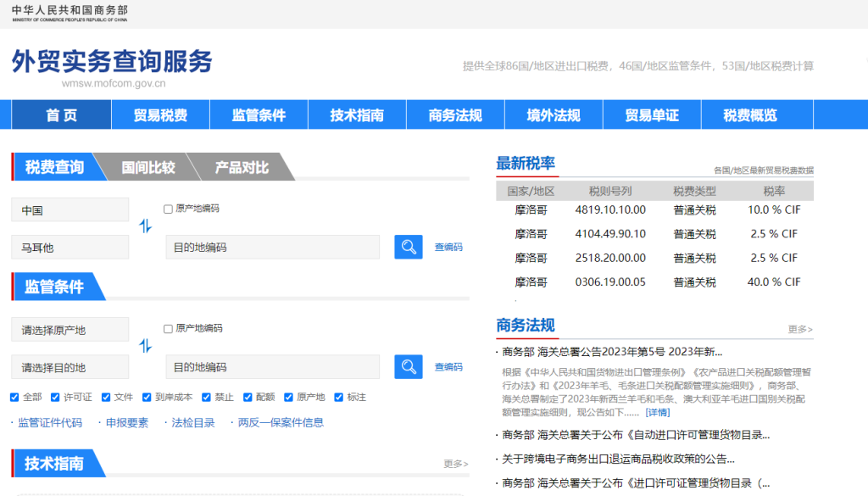The height and width of the screenshot is (496, 868).
Task: Swap countries arrow in 税费查询 section
Action: pyautogui.click(x=145, y=226)
